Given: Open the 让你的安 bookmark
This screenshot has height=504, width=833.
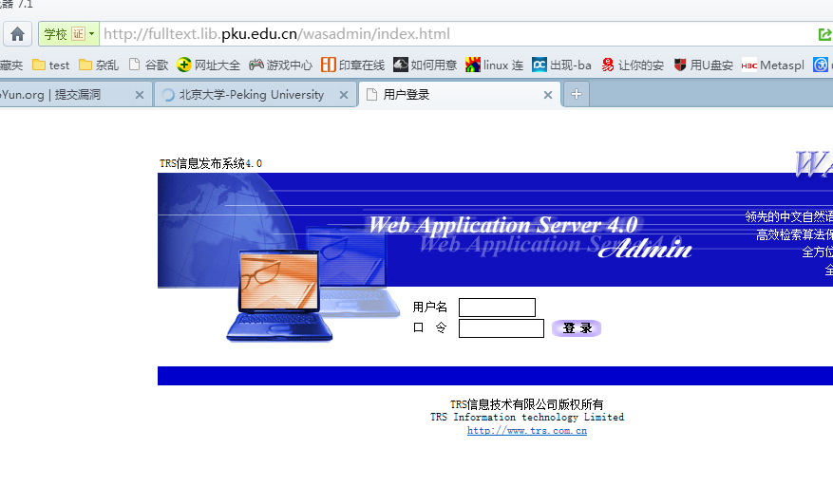Looking at the screenshot, I should click(633, 65).
